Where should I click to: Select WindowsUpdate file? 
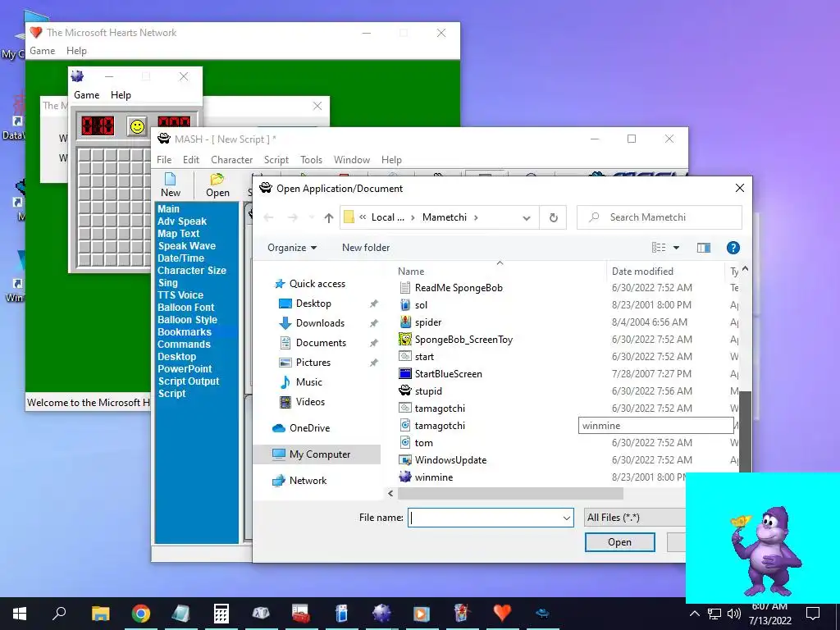pos(450,460)
